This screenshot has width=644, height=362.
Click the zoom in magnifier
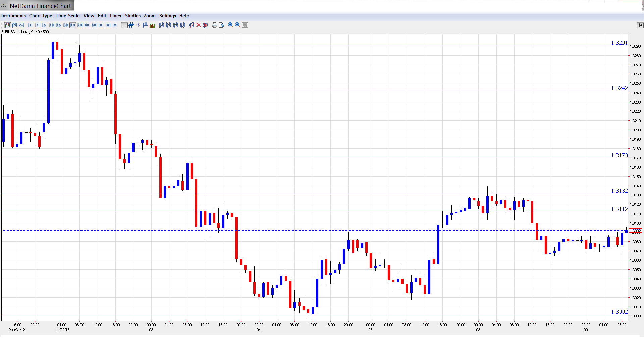pos(231,25)
